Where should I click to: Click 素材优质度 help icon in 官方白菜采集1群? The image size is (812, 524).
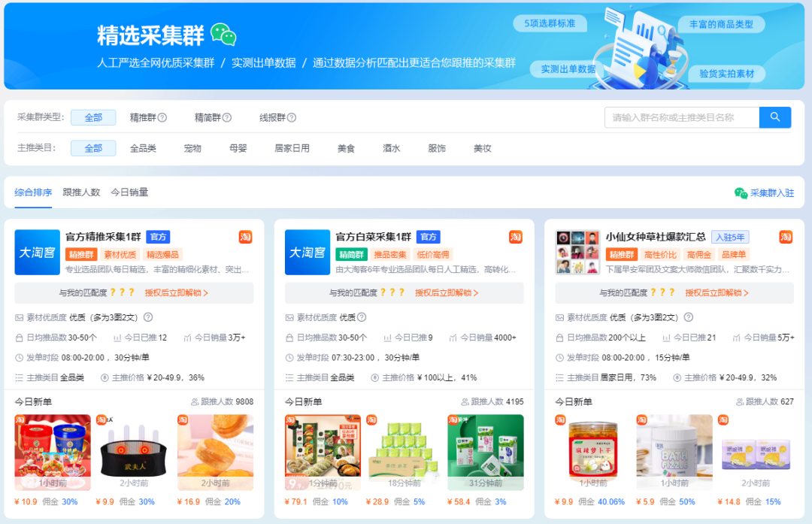[362, 317]
